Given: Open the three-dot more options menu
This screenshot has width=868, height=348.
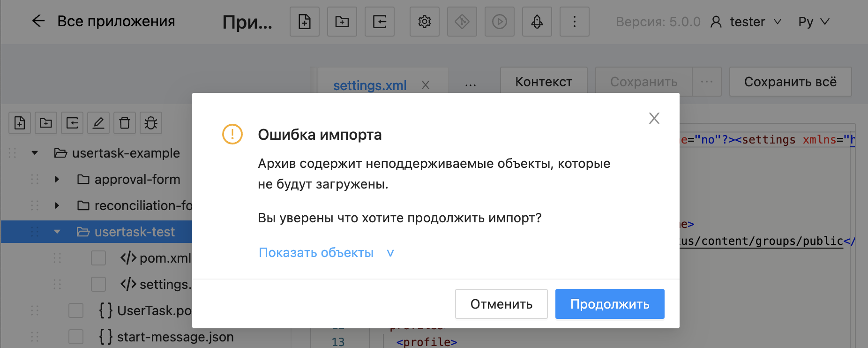Looking at the screenshot, I should (x=575, y=22).
